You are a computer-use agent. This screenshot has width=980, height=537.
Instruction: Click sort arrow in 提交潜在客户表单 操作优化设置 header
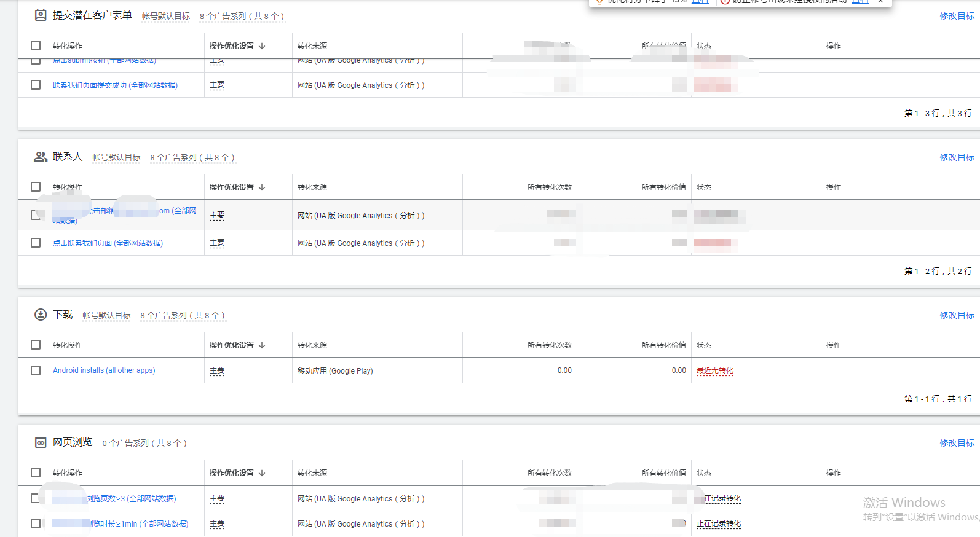(x=262, y=46)
